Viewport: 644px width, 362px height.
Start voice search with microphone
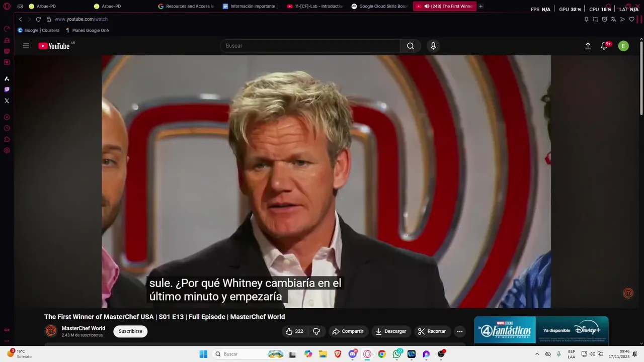point(433,46)
